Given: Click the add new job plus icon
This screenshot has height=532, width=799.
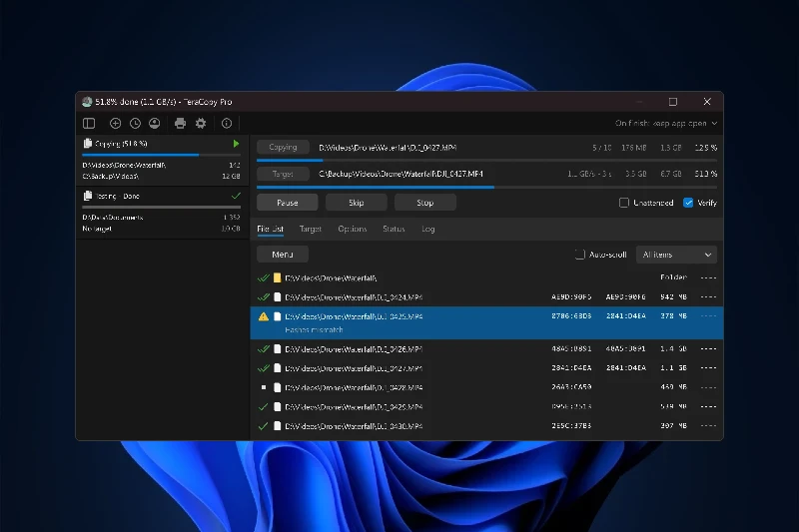Looking at the screenshot, I should pyautogui.click(x=115, y=123).
